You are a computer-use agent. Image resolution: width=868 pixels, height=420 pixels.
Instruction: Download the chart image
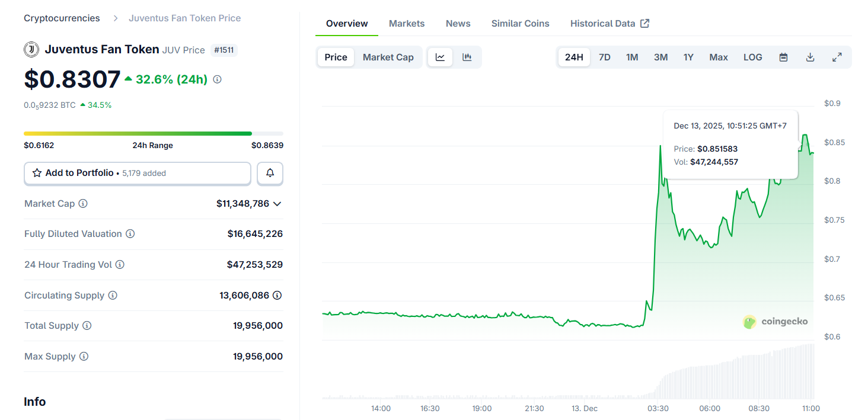[810, 57]
